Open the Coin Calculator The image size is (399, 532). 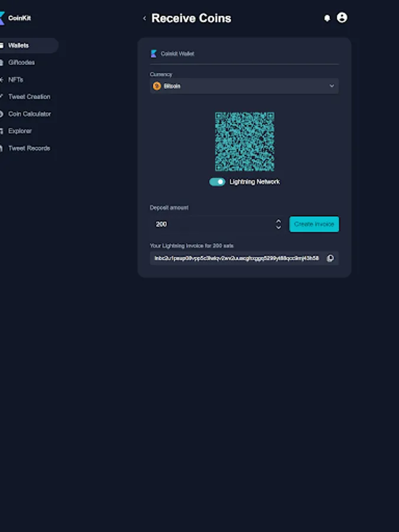30,114
